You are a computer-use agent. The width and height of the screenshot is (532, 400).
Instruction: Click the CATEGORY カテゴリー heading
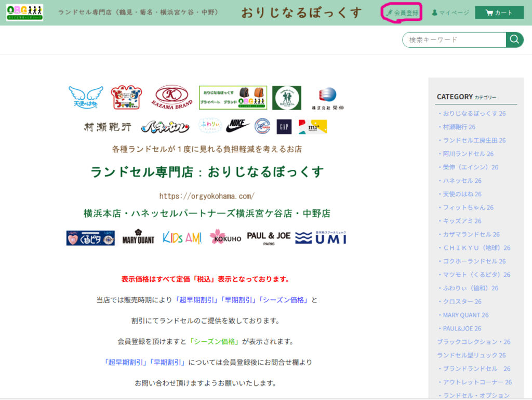(466, 97)
